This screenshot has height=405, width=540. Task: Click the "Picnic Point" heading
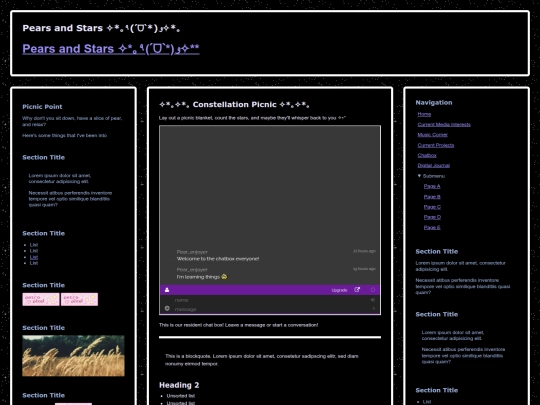(42, 107)
